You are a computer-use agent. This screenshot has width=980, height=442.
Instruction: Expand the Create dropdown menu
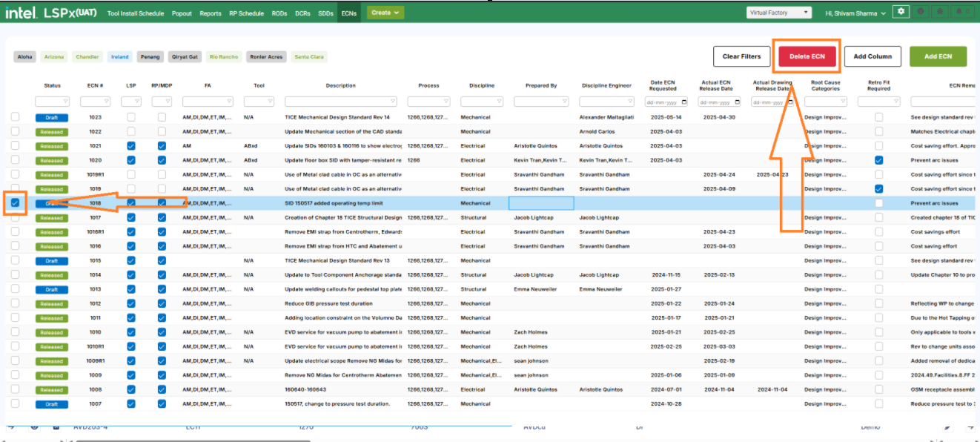tap(386, 13)
